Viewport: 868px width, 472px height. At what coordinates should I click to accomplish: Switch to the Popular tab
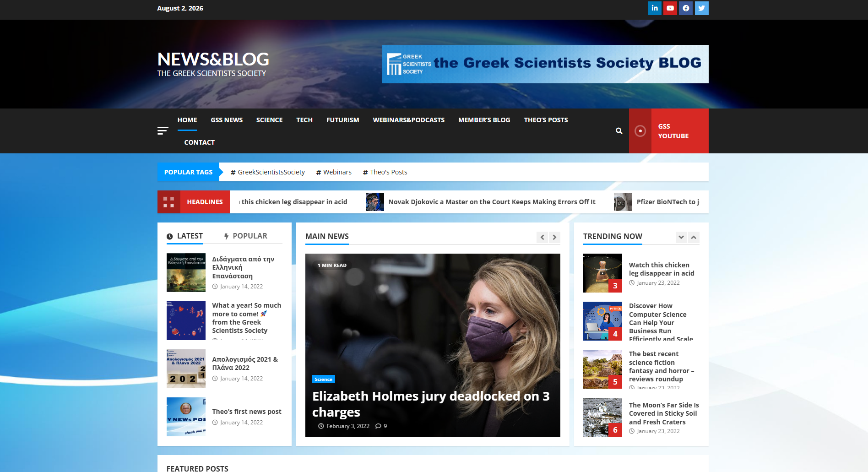point(245,236)
